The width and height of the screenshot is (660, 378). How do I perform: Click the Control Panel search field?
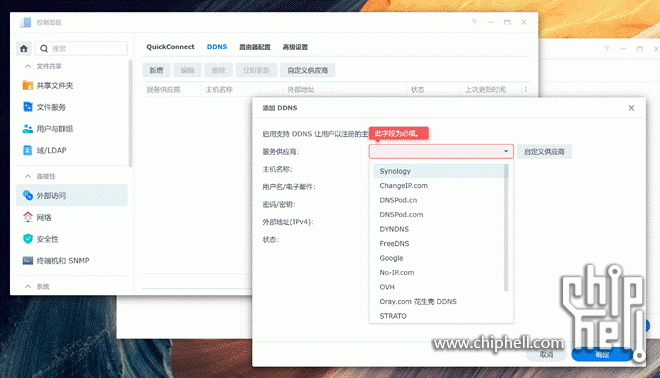coord(81,49)
